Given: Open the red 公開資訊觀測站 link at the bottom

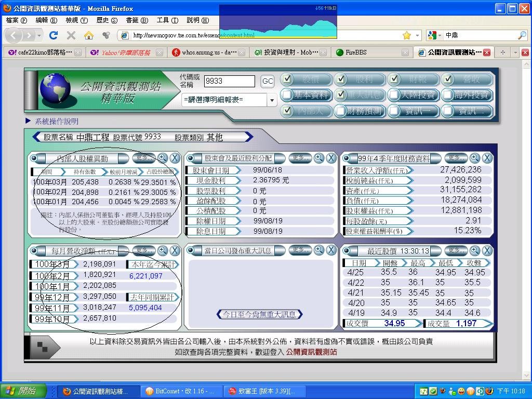Looking at the screenshot, I should (x=312, y=352).
